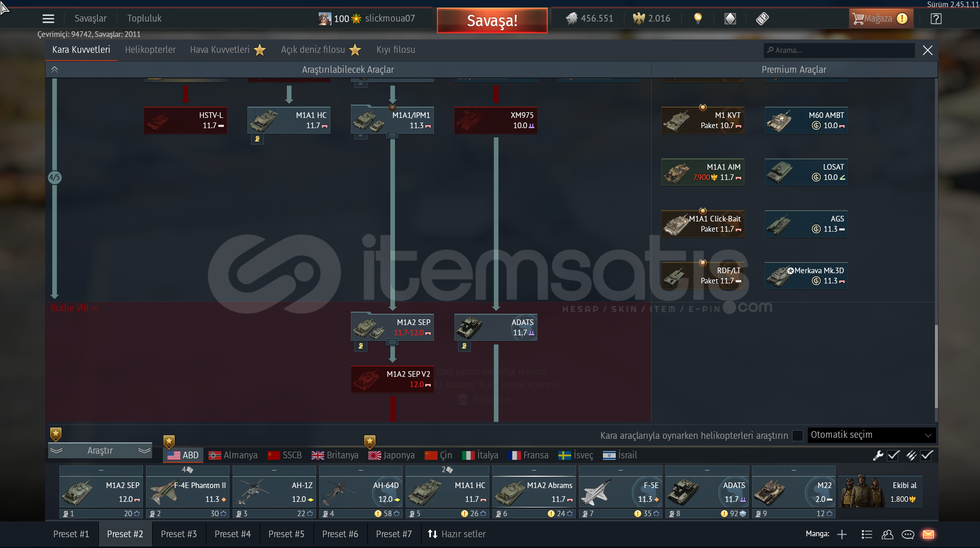Toggle the auto-repair checkbox next to wrench
The height and width of the screenshot is (548, 980).
click(893, 455)
